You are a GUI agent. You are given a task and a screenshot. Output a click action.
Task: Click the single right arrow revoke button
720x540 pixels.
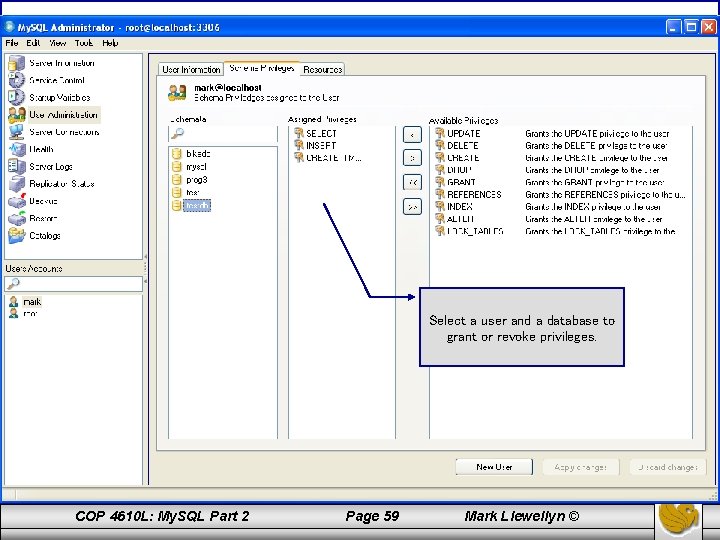[x=412, y=158]
